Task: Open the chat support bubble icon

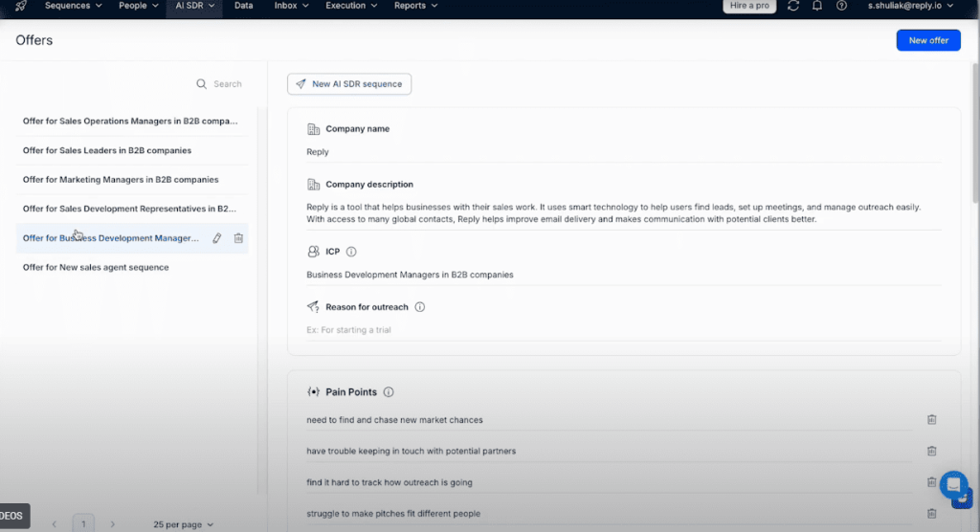Action: 954,484
